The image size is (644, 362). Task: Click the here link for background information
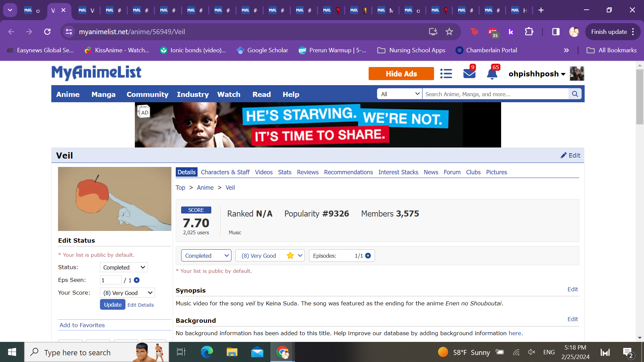pos(515,333)
